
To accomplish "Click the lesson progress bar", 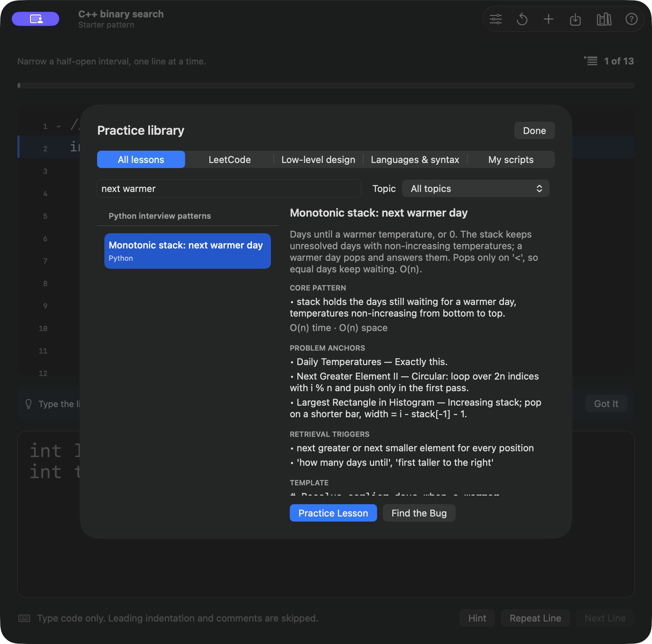I will pyautogui.click(x=326, y=85).
